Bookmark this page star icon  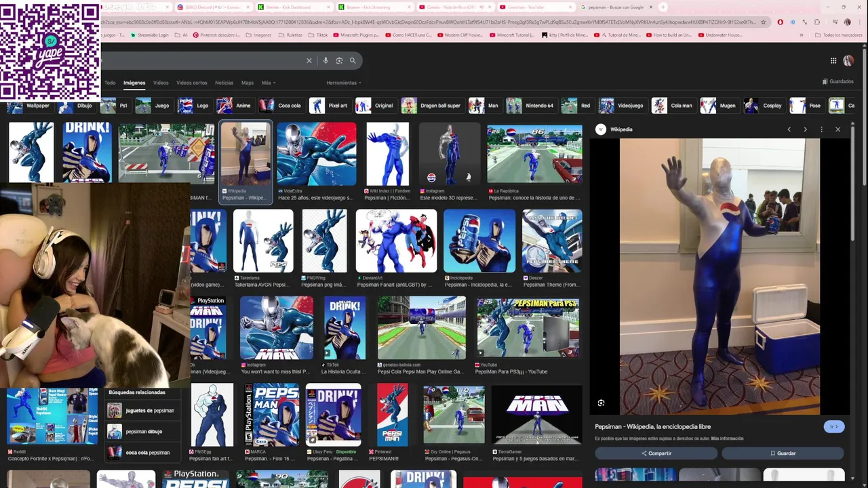pyautogui.click(x=764, y=22)
